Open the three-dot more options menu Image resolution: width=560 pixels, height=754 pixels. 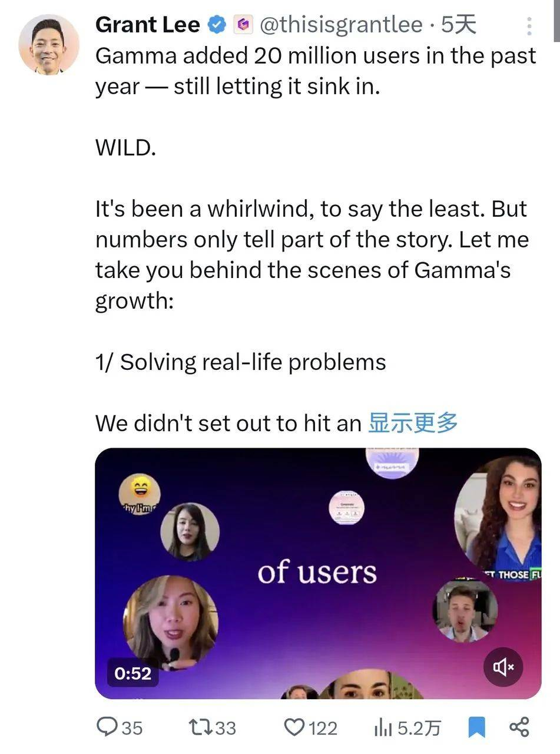529,26
